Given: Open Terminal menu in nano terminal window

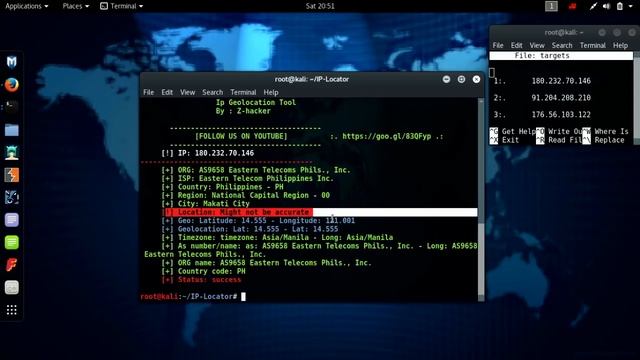Looking at the screenshot, I should click(x=593, y=45).
